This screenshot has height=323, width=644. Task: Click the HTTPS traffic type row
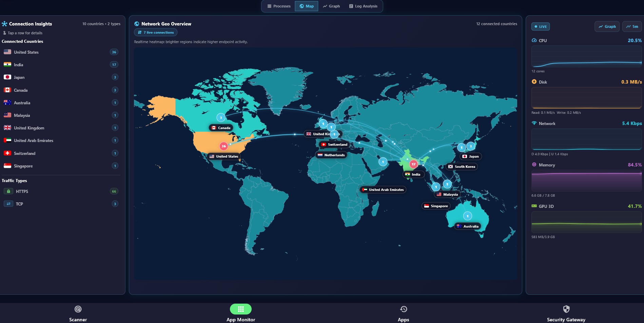[x=61, y=191]
